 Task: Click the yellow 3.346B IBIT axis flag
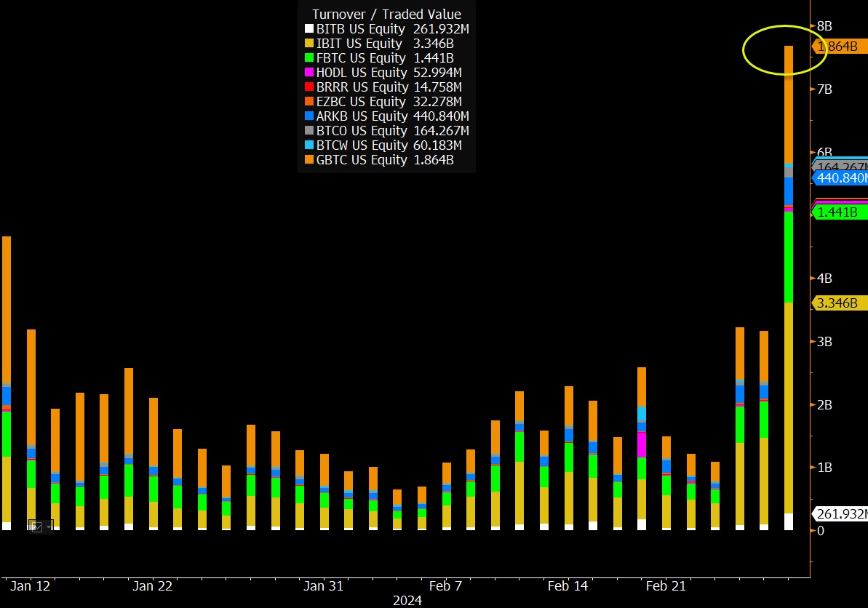tap(837, 303)
